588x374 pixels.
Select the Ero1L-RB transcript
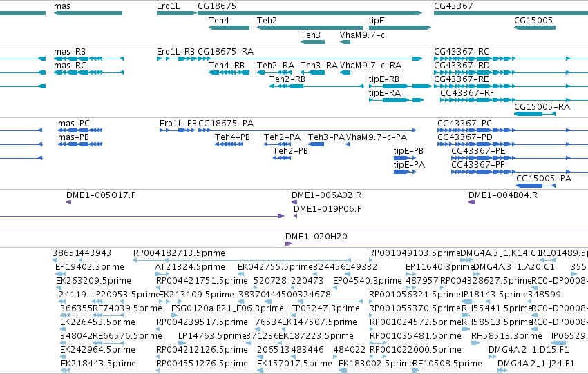[177, 59]
